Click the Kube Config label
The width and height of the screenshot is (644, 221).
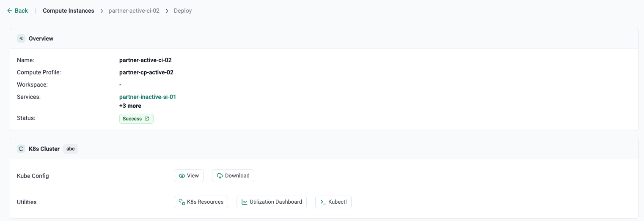pyautogui.click(x=33, y=176)
